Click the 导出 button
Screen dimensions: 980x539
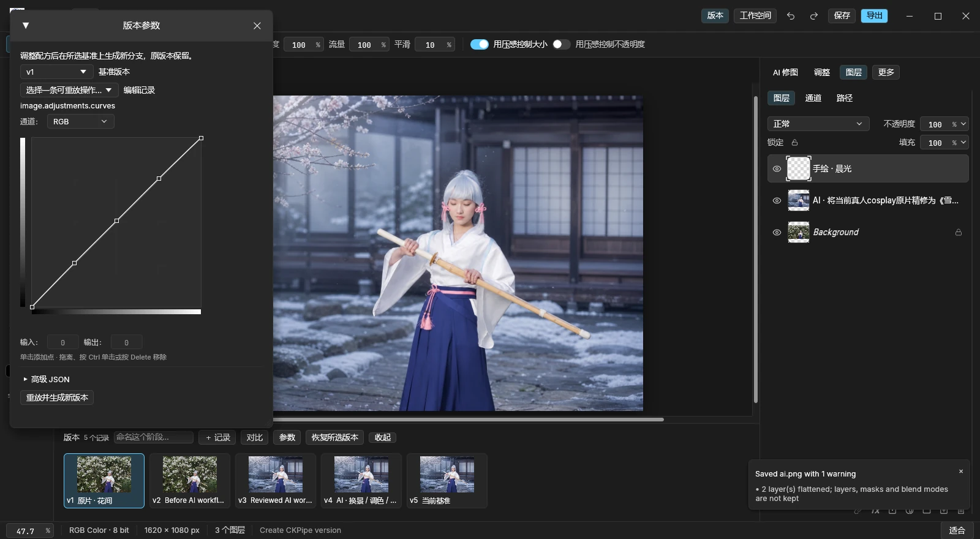click(x=875, y=16)
